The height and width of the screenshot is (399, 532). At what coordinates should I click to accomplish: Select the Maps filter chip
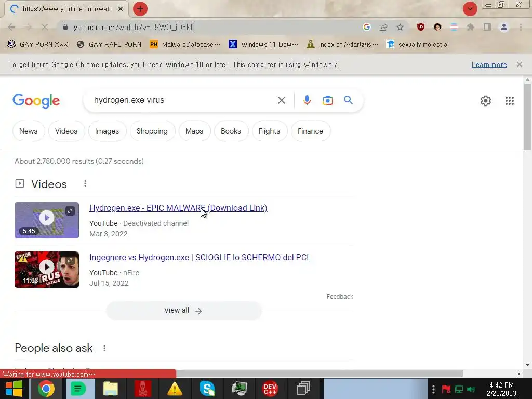click(x=194, y=131)
